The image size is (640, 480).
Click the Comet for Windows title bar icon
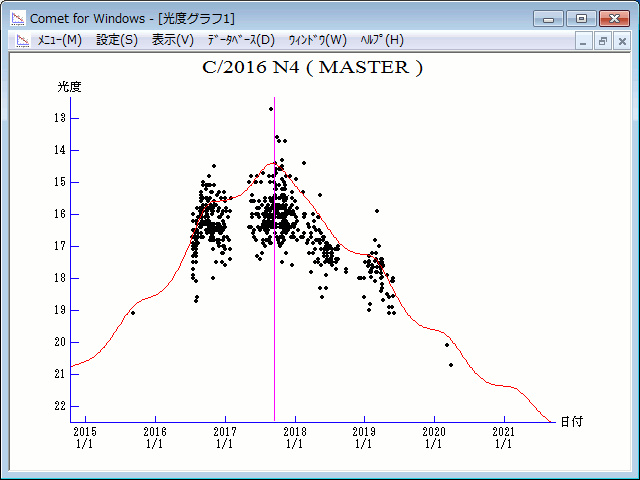(15, 18)
